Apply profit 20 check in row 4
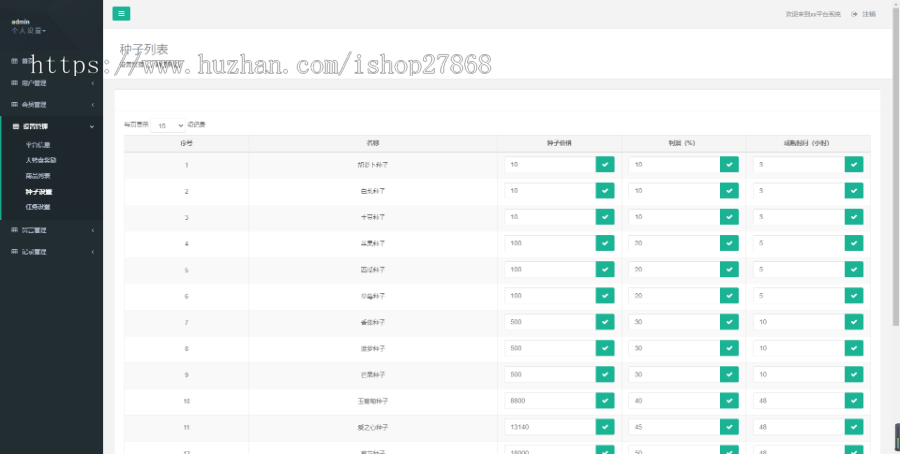The height and width of the screenshot is (454, 900). [x=729, y=243]
